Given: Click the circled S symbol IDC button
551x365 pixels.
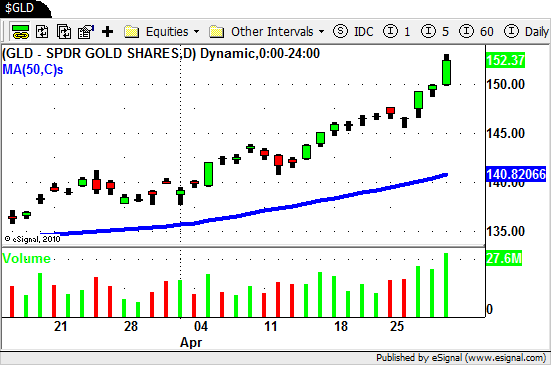Looking at the screenshot, I should pos(353,32).
